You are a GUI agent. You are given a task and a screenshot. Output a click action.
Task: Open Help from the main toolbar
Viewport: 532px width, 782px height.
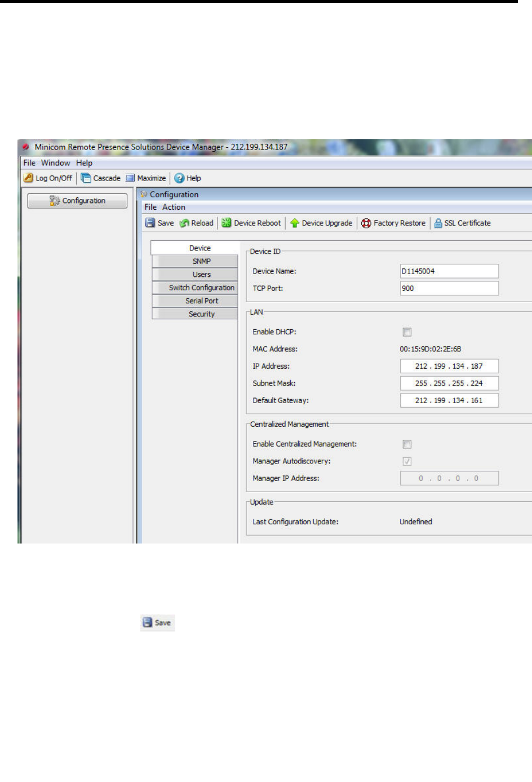[188, 178]
